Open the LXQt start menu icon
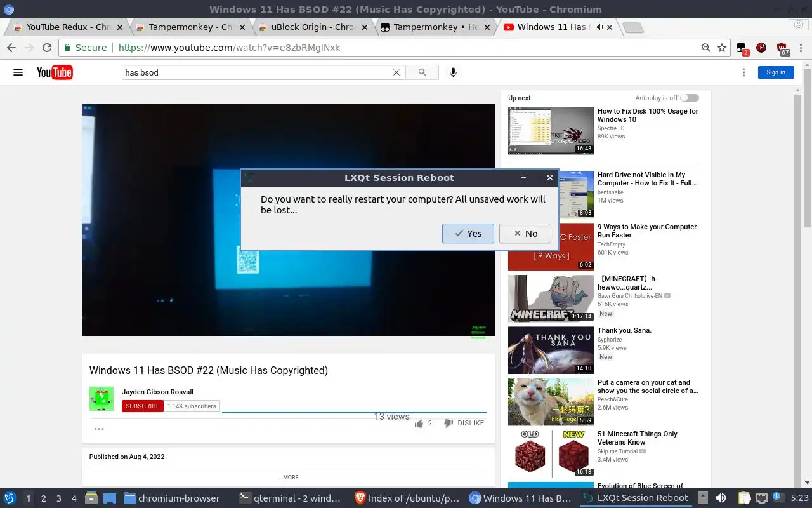This screenshot has height=508, width=812. pyautogui.click(x=10, y=498)
